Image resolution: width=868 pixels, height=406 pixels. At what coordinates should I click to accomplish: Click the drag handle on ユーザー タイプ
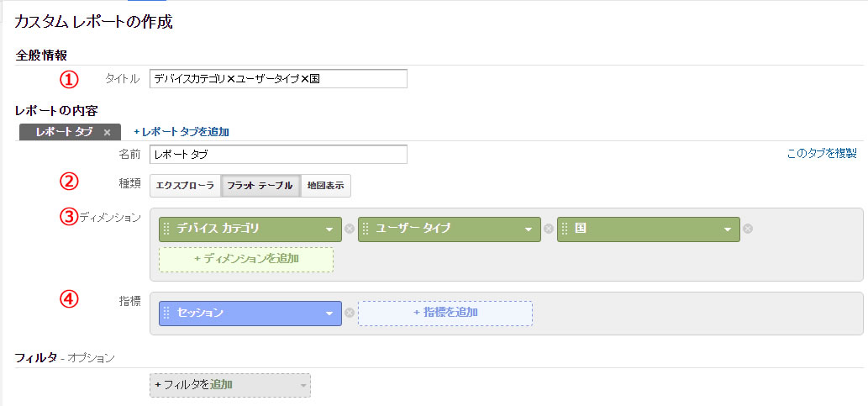tap(366, 229)
